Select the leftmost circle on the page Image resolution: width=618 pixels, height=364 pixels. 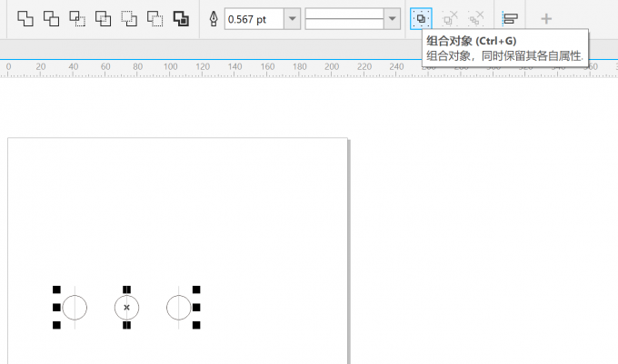75,308
